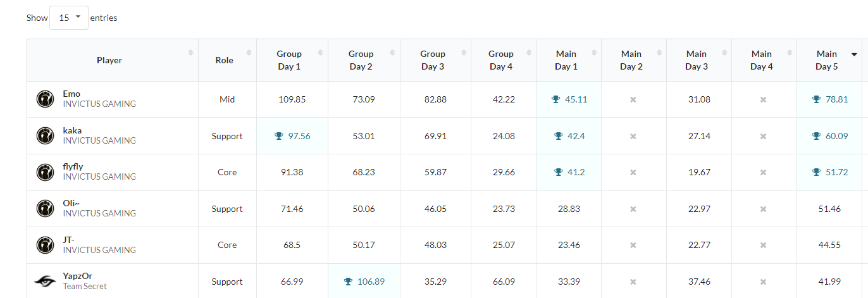Screen dimensions: 868x298
Task: Open the Show entries count dropdown
Action: click(x=68, y=18)
